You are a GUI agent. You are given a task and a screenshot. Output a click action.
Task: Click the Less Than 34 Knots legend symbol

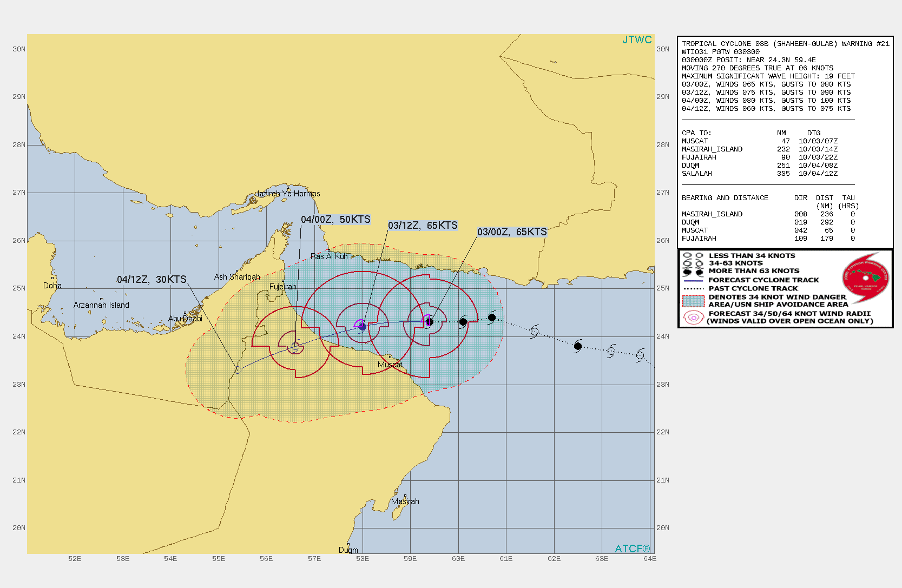point(693,255)
